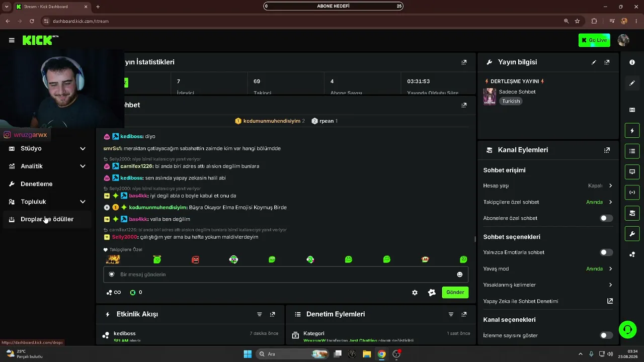644x362 pixels.
Task: Toggle Yalnızca Emotlarla sohbet switch
Action: [606, 252]
